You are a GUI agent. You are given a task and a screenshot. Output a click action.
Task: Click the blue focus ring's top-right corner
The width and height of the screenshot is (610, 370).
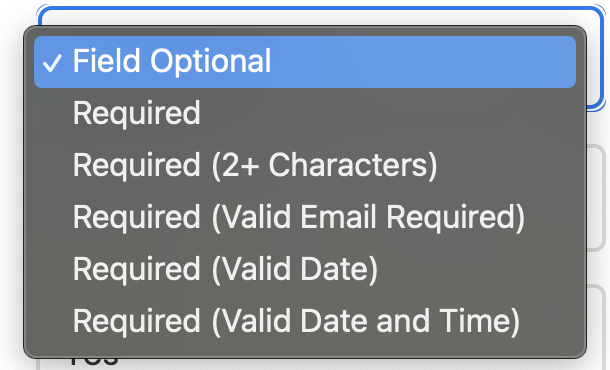[598, 12]
